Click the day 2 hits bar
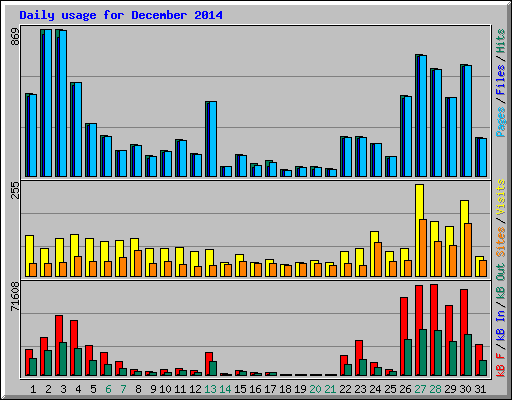Viewport: 512px width, 400px height. (x=46, y=103)
